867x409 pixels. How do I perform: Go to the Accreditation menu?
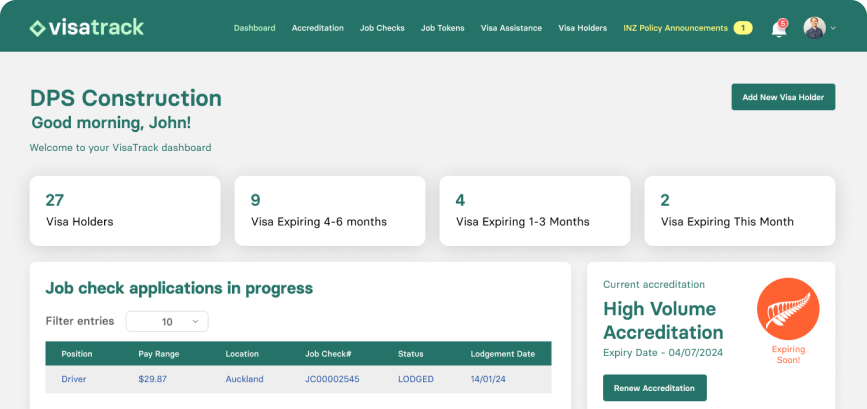click(317, 28)
